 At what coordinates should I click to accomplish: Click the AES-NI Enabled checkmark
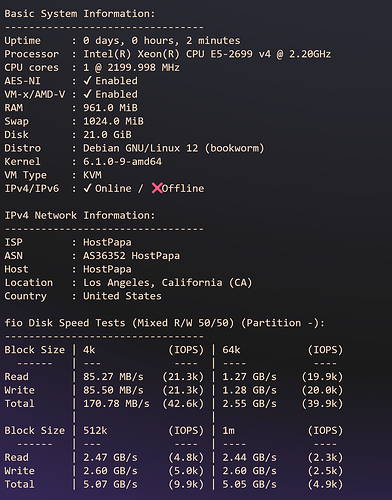click(x=87, y=81)
